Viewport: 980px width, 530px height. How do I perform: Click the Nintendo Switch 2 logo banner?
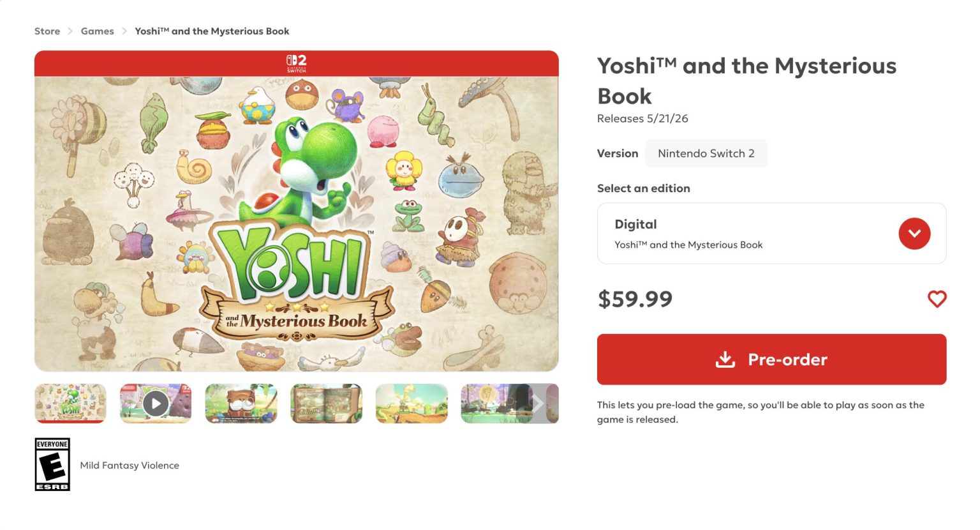[x=297, y=63]
